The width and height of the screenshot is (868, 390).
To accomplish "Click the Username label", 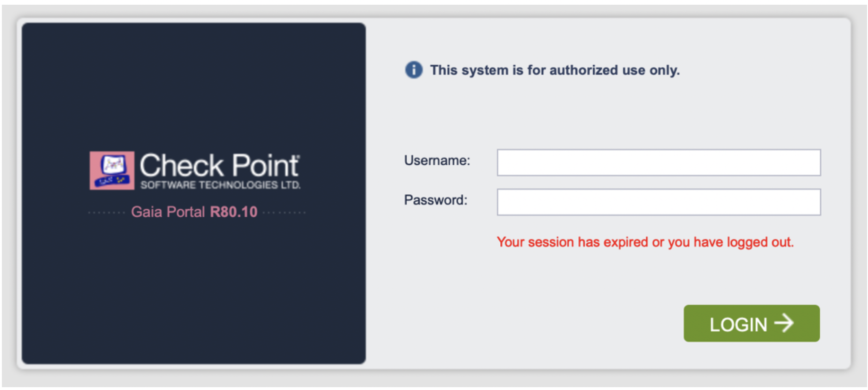I will click(x=437, y=160).
